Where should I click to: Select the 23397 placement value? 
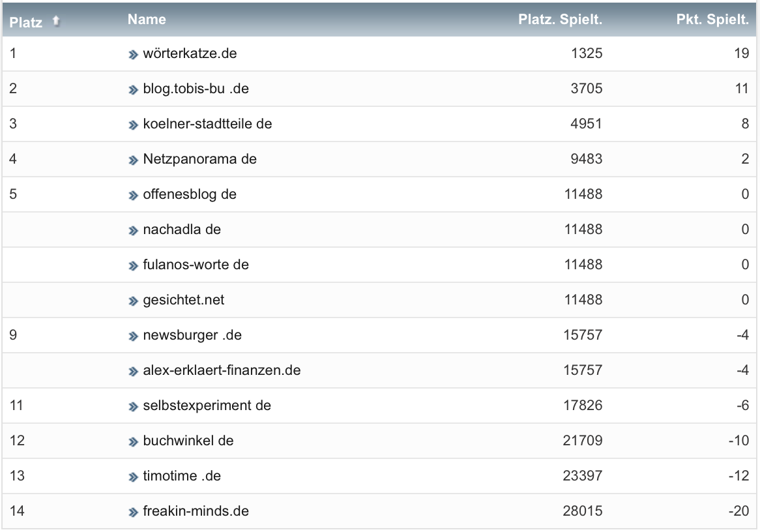[x=583, y=476]
